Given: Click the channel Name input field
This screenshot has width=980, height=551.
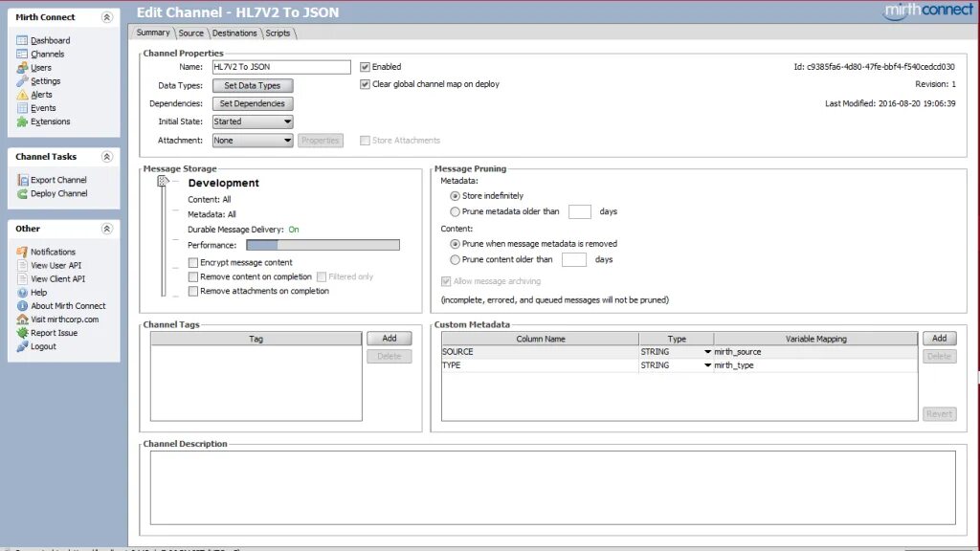Looking at the screenshot, I should [x=281, y=67].
